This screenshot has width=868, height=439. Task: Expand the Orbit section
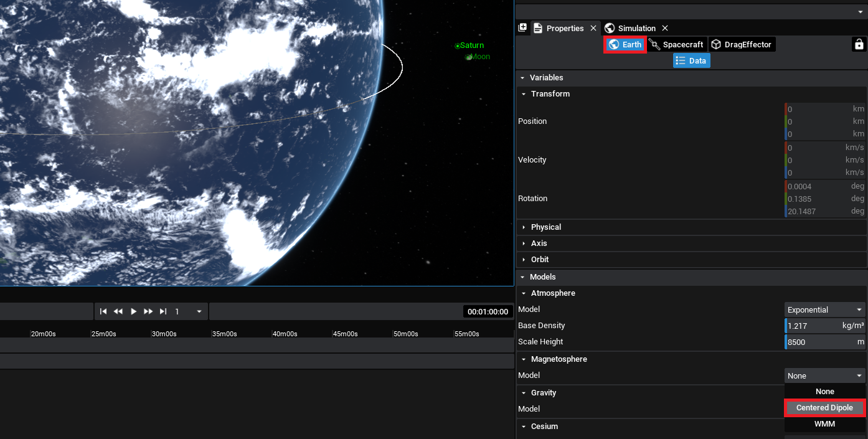pos(539,260)
